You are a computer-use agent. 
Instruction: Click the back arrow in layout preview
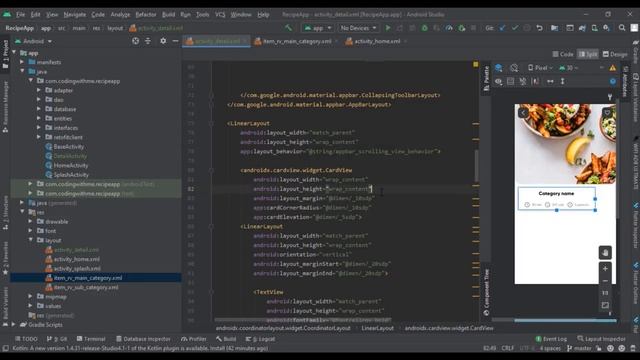523,113
